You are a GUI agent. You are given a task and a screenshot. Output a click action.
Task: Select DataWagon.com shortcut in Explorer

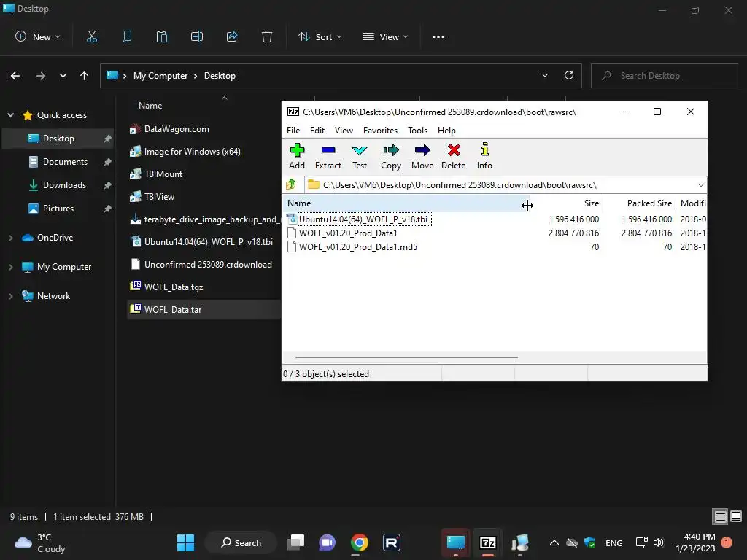177,129
